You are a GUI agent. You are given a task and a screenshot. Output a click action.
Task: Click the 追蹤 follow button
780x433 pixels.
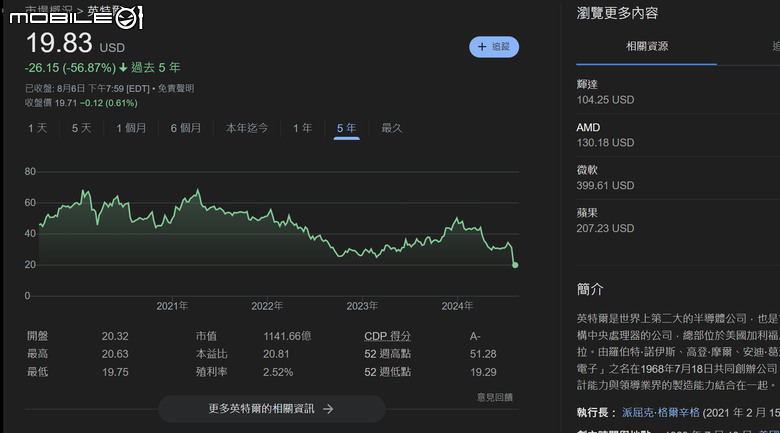[493, 47]
